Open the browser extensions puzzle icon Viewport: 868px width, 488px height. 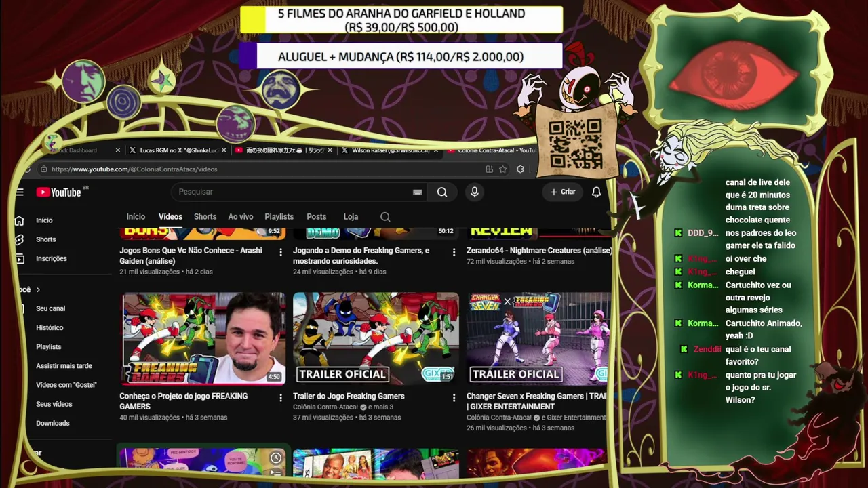(x=520, y=169)
